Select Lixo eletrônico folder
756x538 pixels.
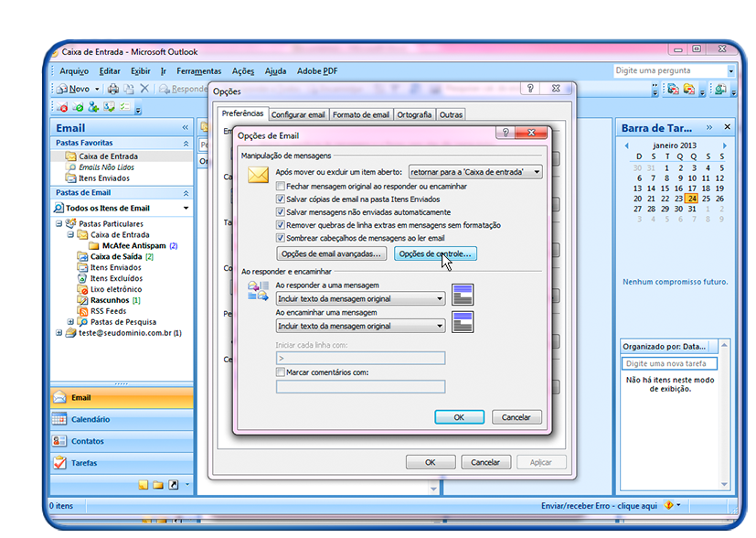pyautogui.click(x=116, y=289)
